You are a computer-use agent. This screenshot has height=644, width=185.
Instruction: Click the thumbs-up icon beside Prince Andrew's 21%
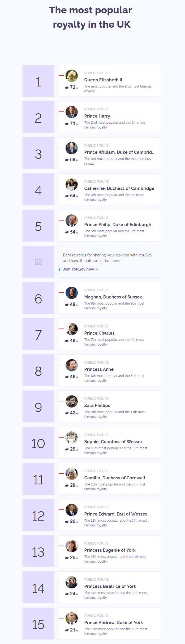pyautogui.click(x=67, y=630)
